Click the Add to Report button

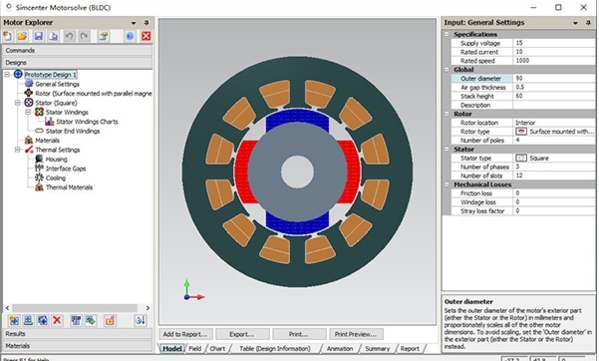click(185, 334)
